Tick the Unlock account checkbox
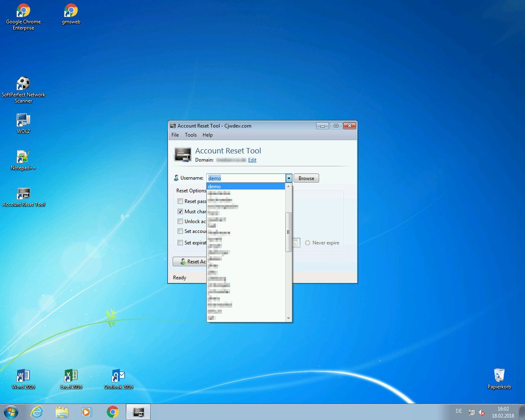The width and height of the screenshot is (525, 420). click(180, 221)
